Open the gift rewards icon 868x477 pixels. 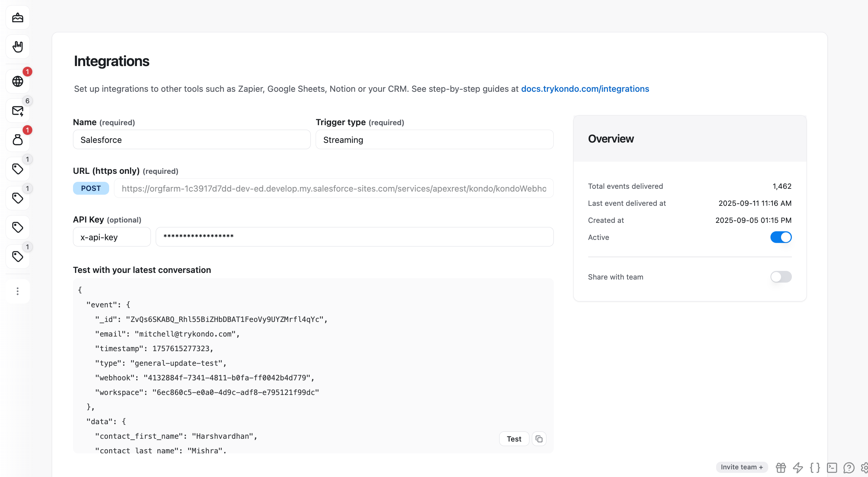click(x=781, y=468)
